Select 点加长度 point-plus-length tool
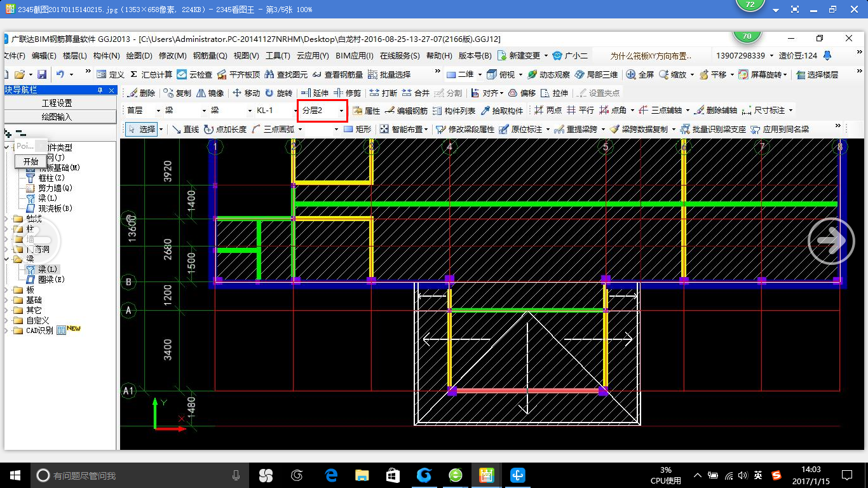The image size is (868, 488). coord(225,129)
